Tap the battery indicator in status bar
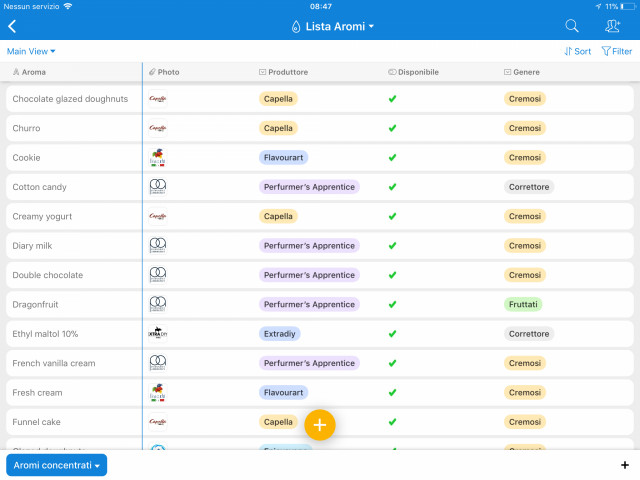640x480 pixels. pyautogui.click(x=628, y=7)
